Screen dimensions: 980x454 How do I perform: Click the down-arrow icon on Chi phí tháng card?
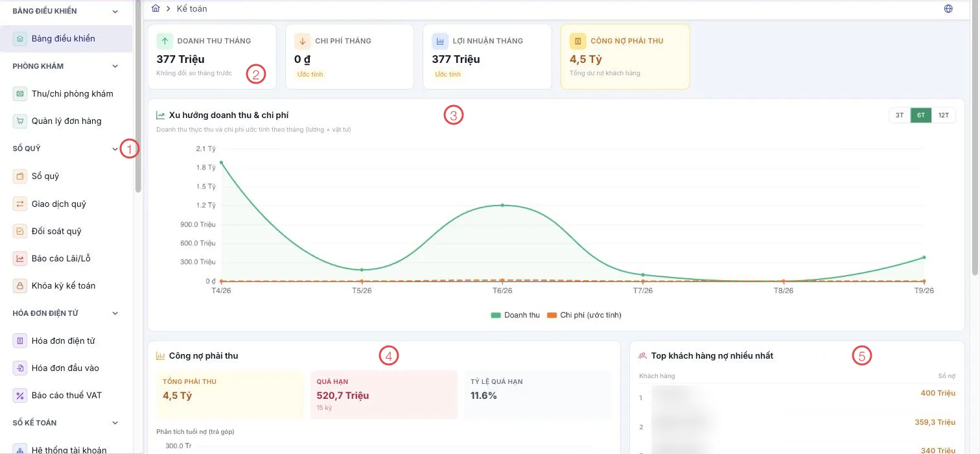pyautogui.click(x=303, y=41)
